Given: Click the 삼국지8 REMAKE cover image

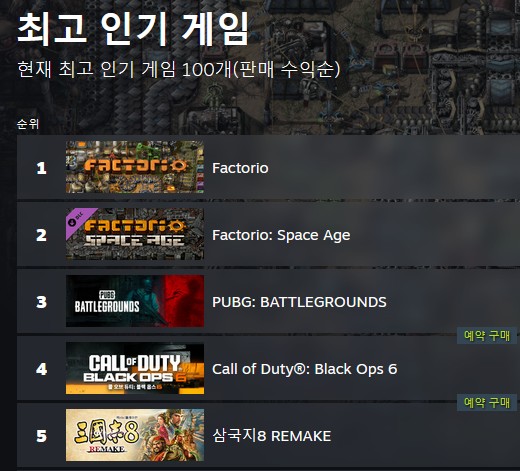Looking at the screenshot, I should [x=135, y=435].
